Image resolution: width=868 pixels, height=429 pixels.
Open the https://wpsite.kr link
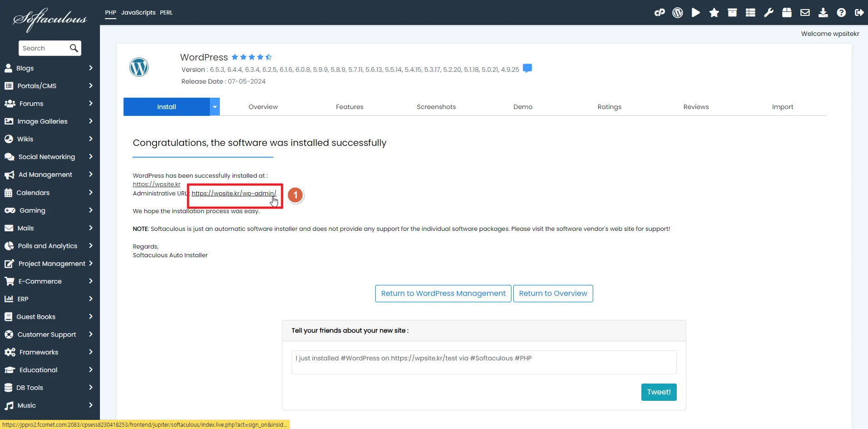point(156,184)
